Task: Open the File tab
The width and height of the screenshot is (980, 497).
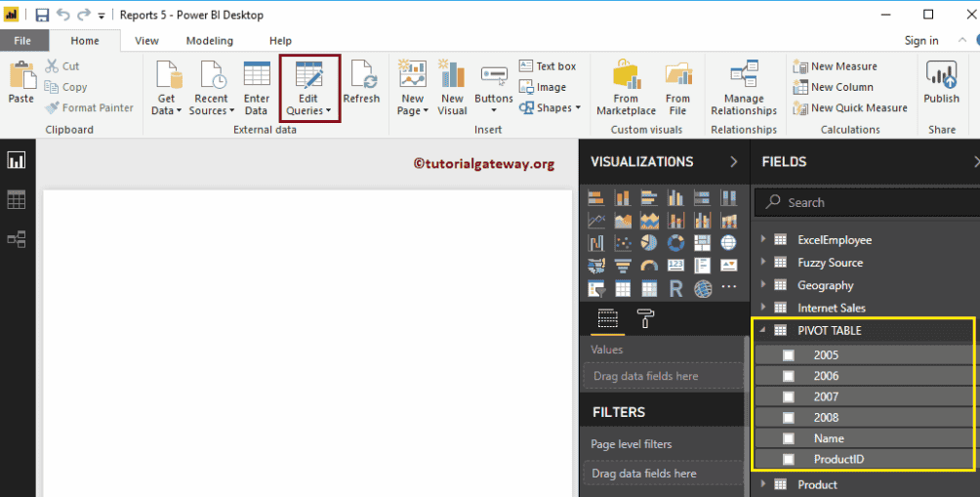Action: pos(22,41)
